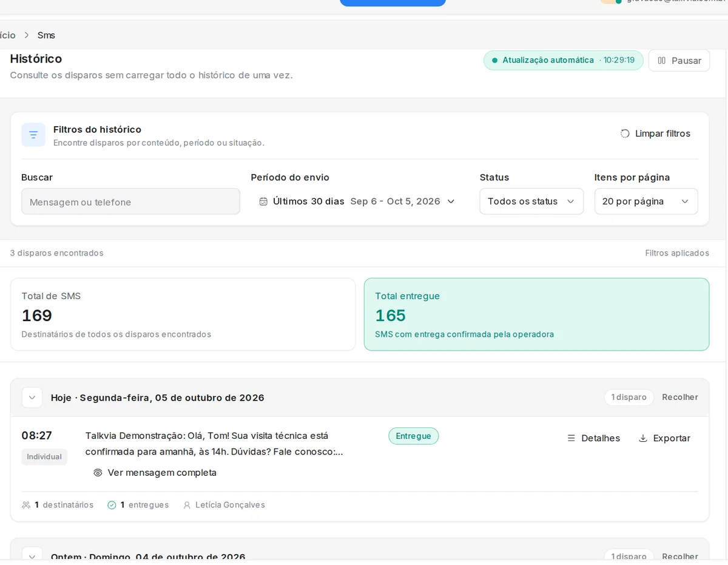Click the eye icon for Ver mensagem completa

tap(98, 473)
